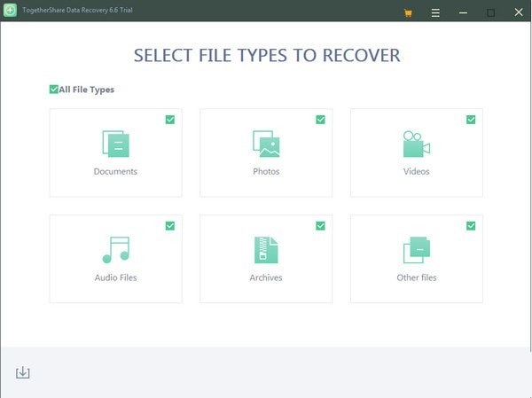Maximize the Data Recovery window
This screenshot has height=398, width=532.
pyautogui.click(x=490, y=13)
